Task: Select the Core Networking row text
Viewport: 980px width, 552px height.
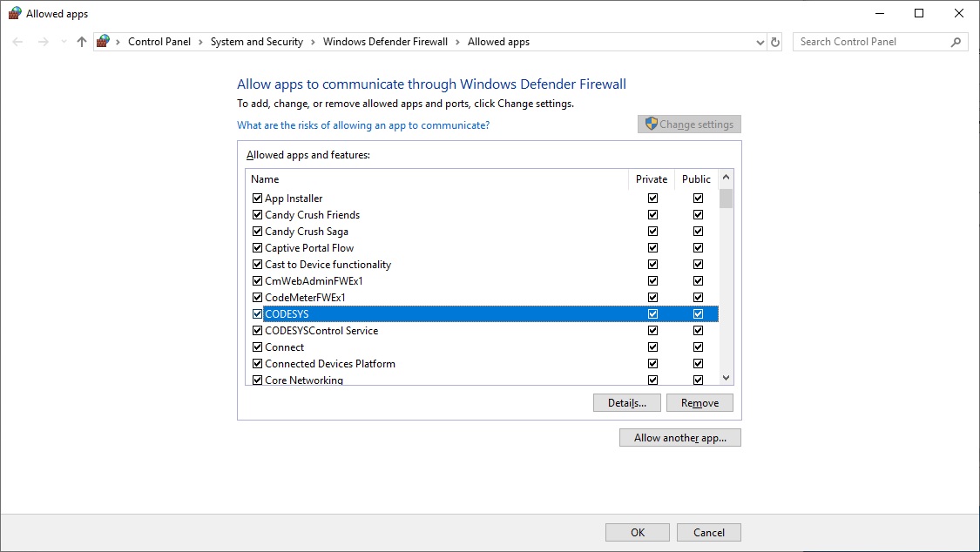Action: pyautogui.click(x=304, y=380)
